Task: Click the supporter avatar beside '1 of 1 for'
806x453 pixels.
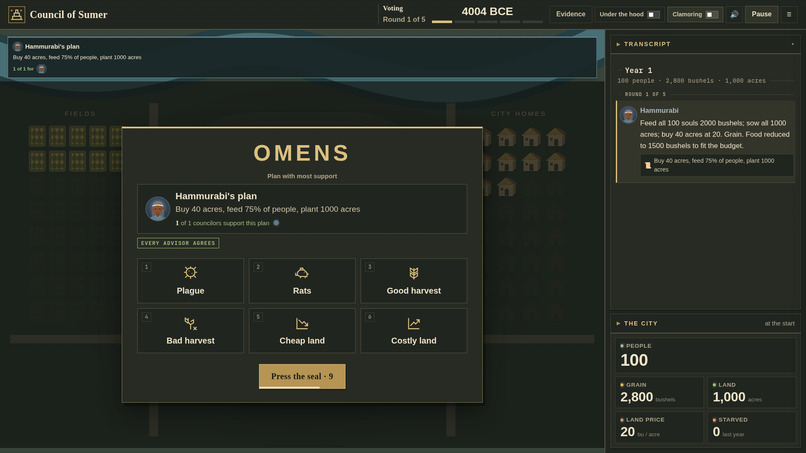Action: pyautogui.click(x=42, y=69)
